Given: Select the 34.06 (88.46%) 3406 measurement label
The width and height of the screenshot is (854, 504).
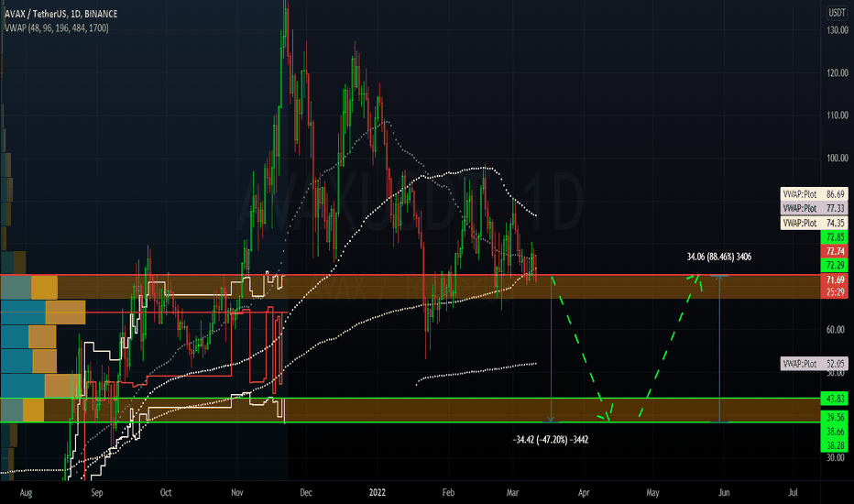Looking at the screenshot, I should click(719, 257).
